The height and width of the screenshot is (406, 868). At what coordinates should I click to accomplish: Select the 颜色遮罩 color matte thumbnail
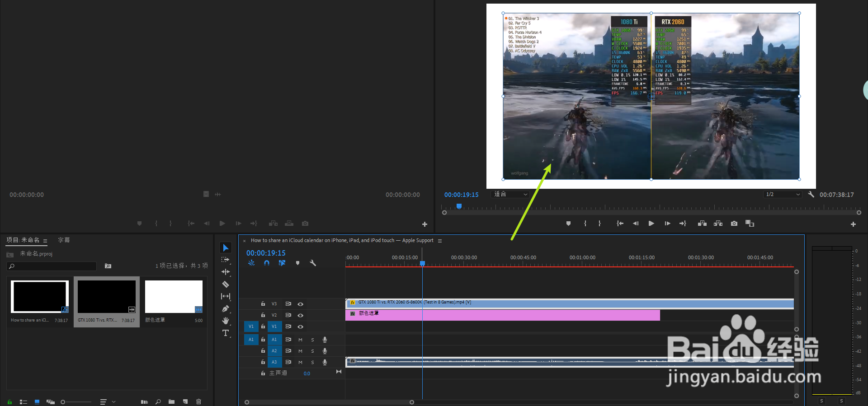point(174,297)
